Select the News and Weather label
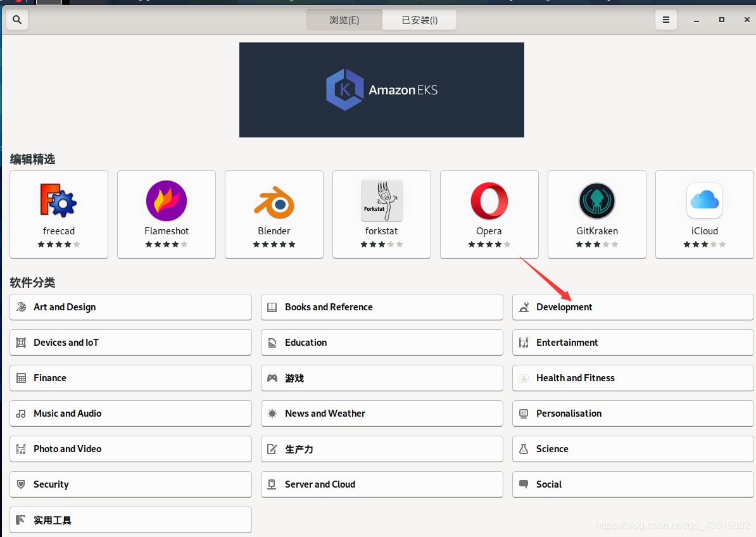This screenshot has height=537, width=756. (x=325, y=414)
